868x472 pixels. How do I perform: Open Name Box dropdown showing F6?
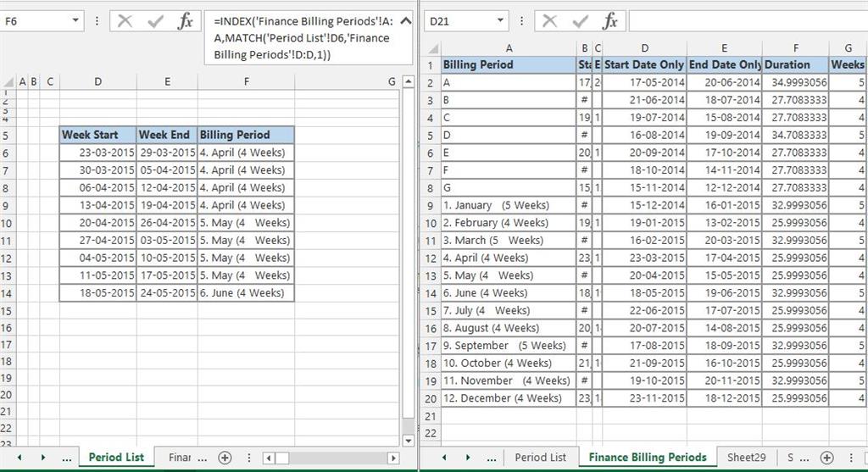[x=75, y=21]
